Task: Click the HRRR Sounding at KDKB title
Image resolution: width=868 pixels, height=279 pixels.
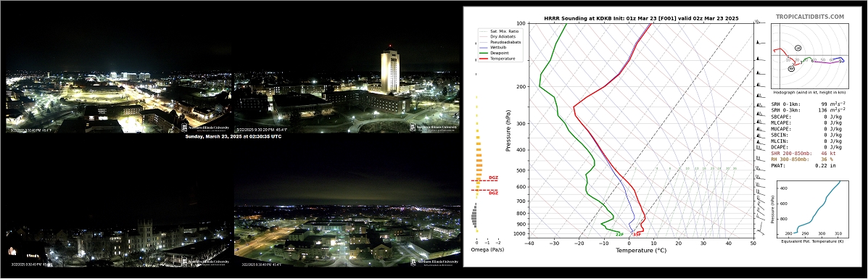Action: (641, 19)
